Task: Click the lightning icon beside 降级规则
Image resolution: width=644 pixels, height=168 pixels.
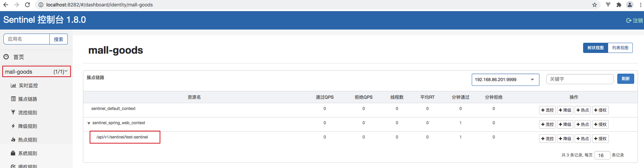Action: (x=13, y=126)
